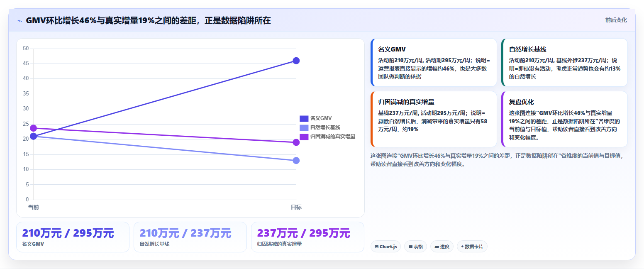
Task: Open the 归因满减的真实增量 info card heading
Action: tap(406, 102)
